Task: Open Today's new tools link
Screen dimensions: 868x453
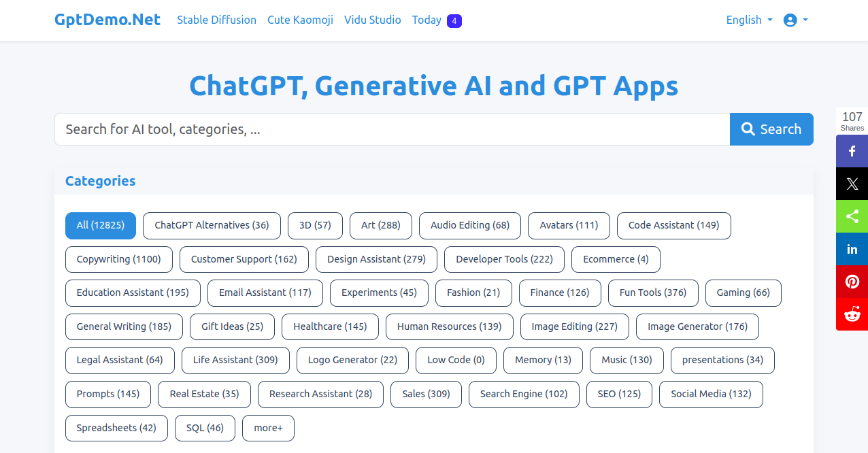Action: (437, 20)
